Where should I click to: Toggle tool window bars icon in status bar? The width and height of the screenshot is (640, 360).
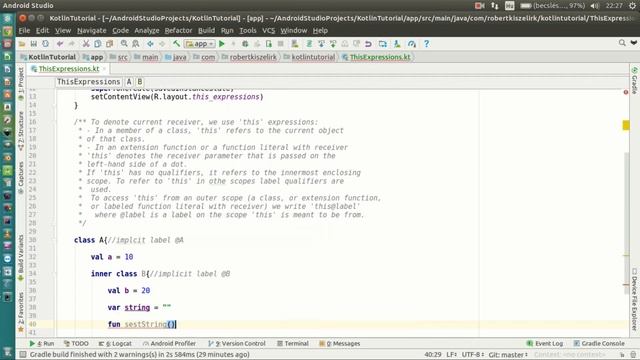coord(23,354)
